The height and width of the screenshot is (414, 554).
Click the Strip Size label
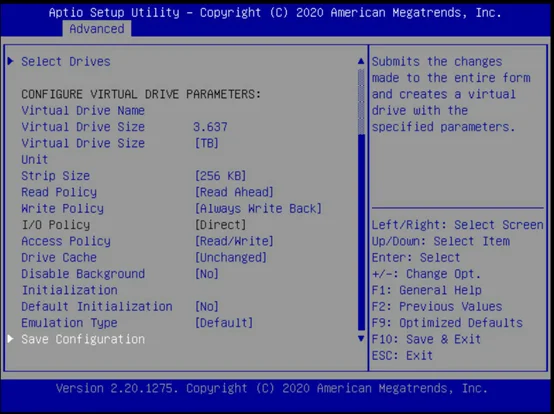[x=55, y=176]
